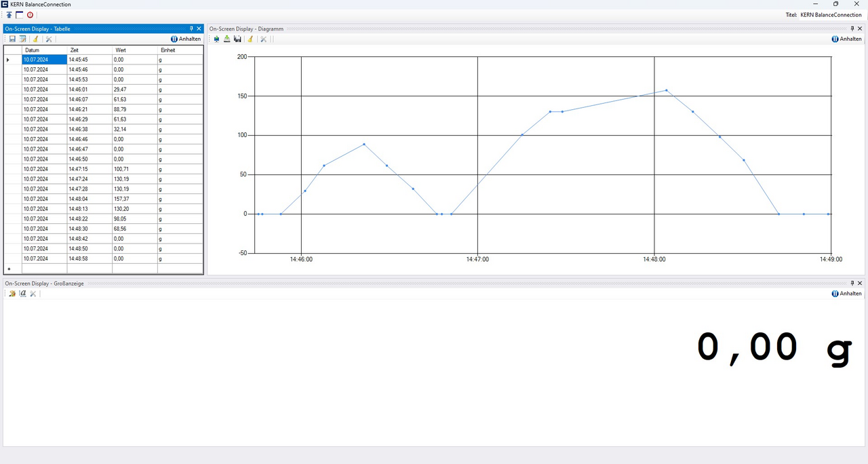Click Anhalten in the Großanzeige panel
868x464 pixels.
(x=846, y=294)
